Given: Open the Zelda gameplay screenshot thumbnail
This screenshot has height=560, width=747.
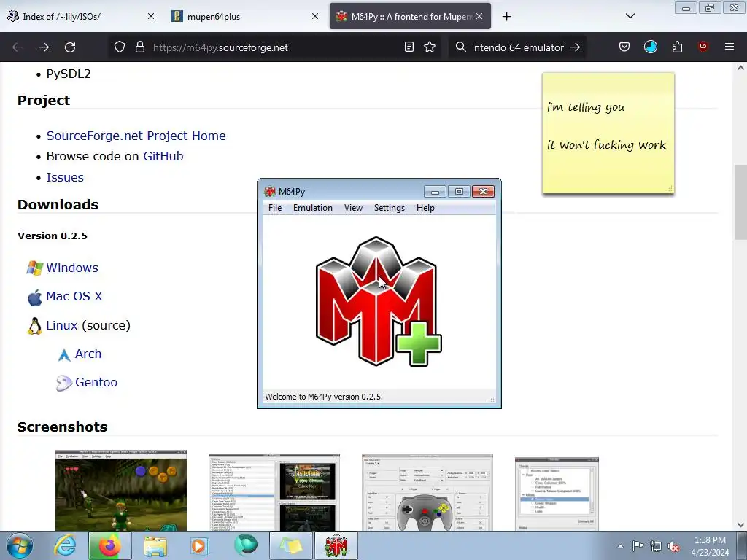Looking at the screenshot, I should [121, 491].
